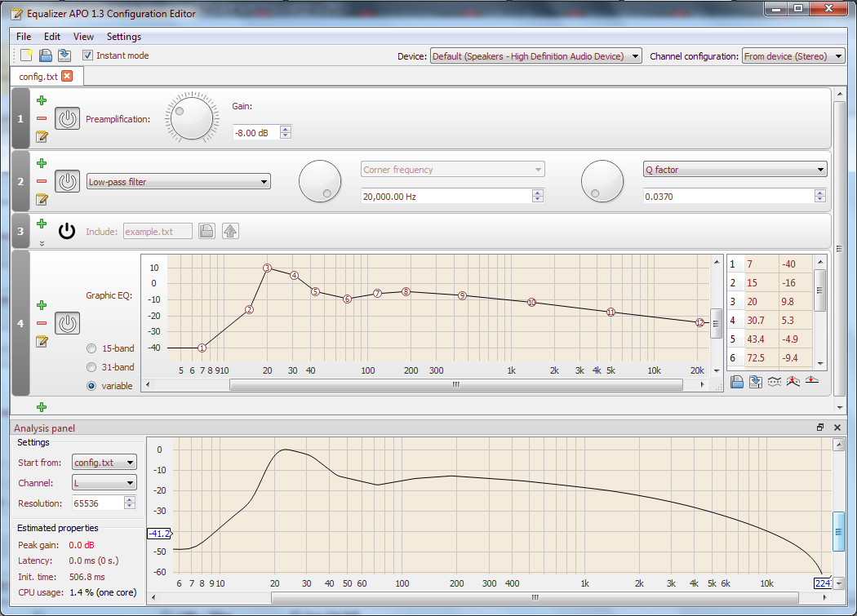This screenshot has height=616, width=857.
Task: Click the edit text icon on the Preamplification row
Action: tap(42, 137)
